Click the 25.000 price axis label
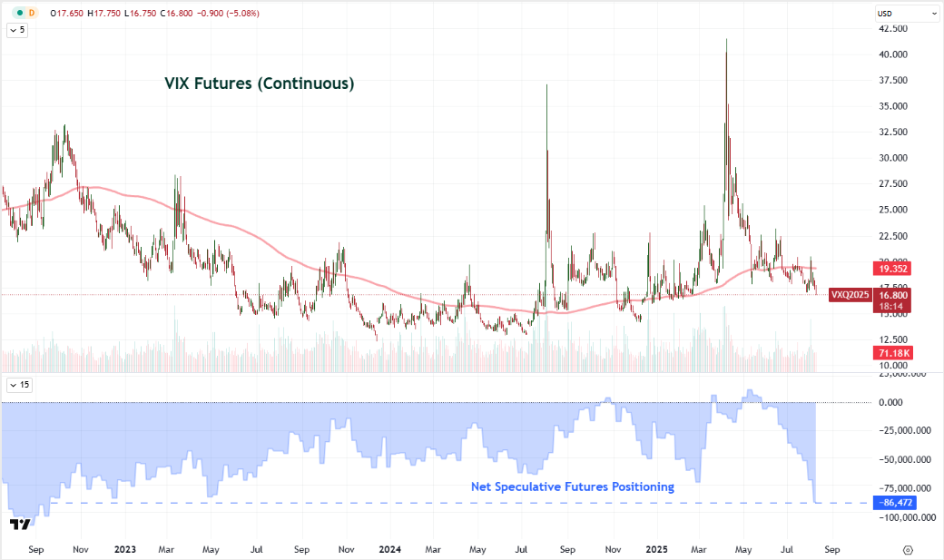Image resolution: width=944 pixels, height=560 pixels. click(893, 210)
